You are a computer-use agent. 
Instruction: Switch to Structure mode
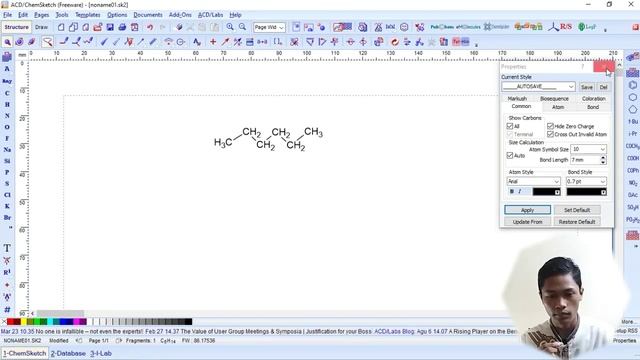[x=16, y=27]
